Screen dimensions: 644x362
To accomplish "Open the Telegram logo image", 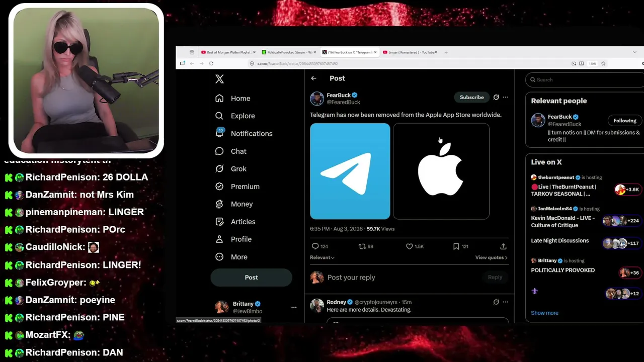I will pos(350,171).
